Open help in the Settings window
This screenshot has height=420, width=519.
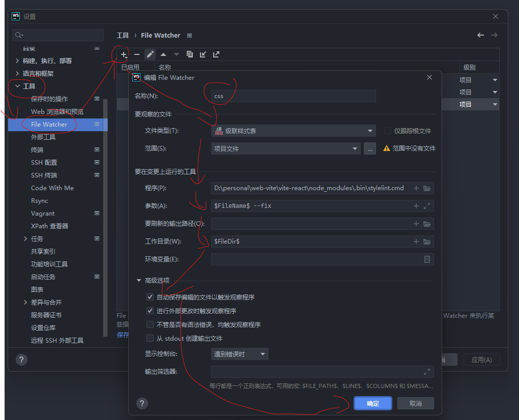tap(21, 360)
